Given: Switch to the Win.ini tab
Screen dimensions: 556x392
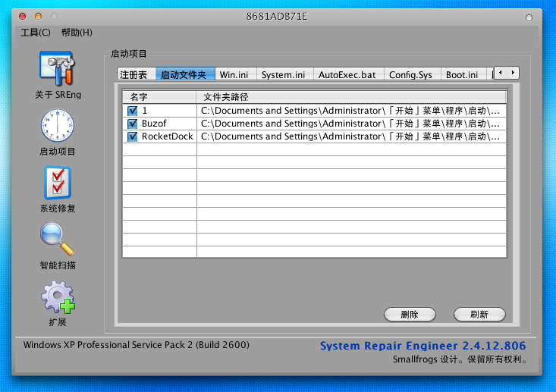Looking at the screenshot, I should coord(234,74).
